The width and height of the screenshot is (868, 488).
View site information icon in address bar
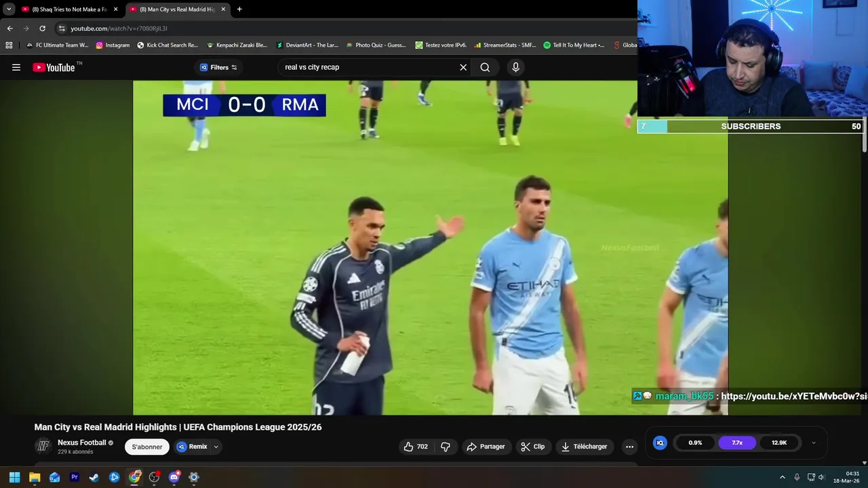click(x=62, y=28)
